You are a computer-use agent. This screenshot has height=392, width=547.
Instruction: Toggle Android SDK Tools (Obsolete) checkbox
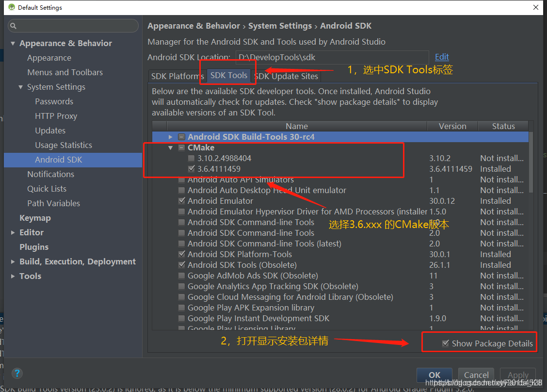(x=181, y=265)
